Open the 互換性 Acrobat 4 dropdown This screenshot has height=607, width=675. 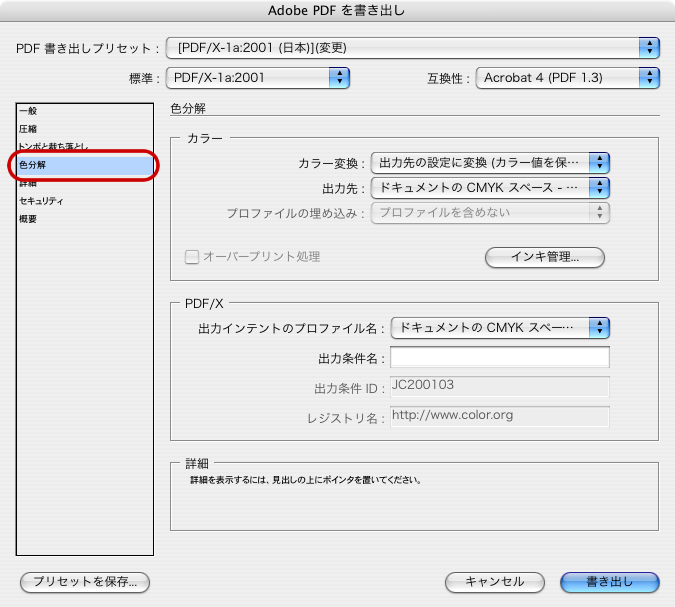coord(567,78)
